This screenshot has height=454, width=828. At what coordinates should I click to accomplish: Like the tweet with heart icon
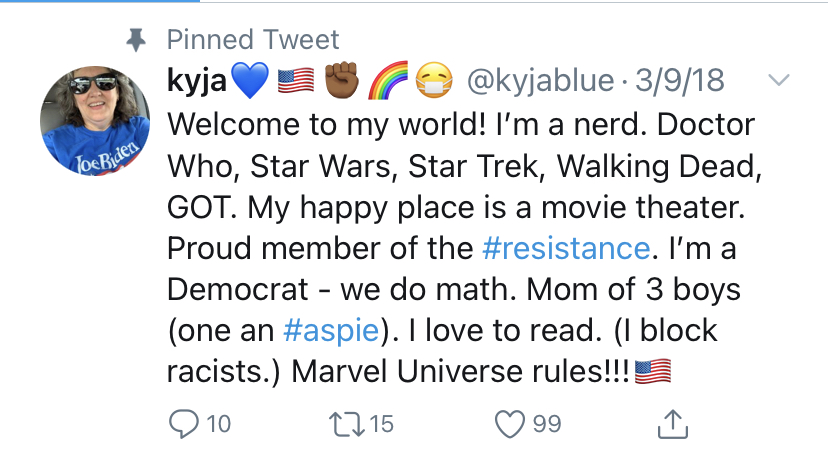510,424
